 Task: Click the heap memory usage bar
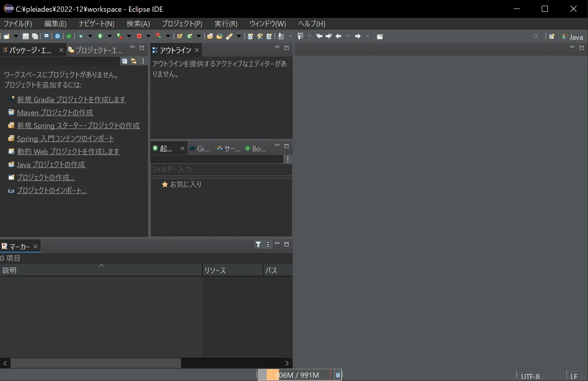pos(297,375)
